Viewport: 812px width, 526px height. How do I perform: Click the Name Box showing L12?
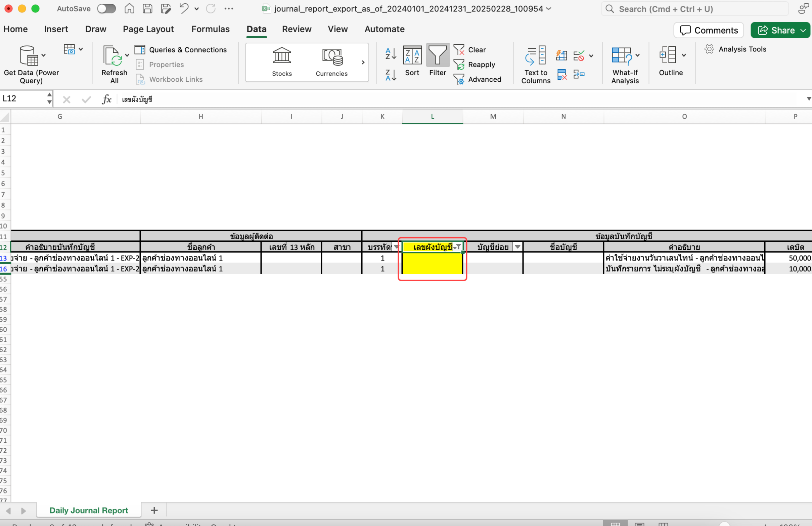tap(23, 98)
